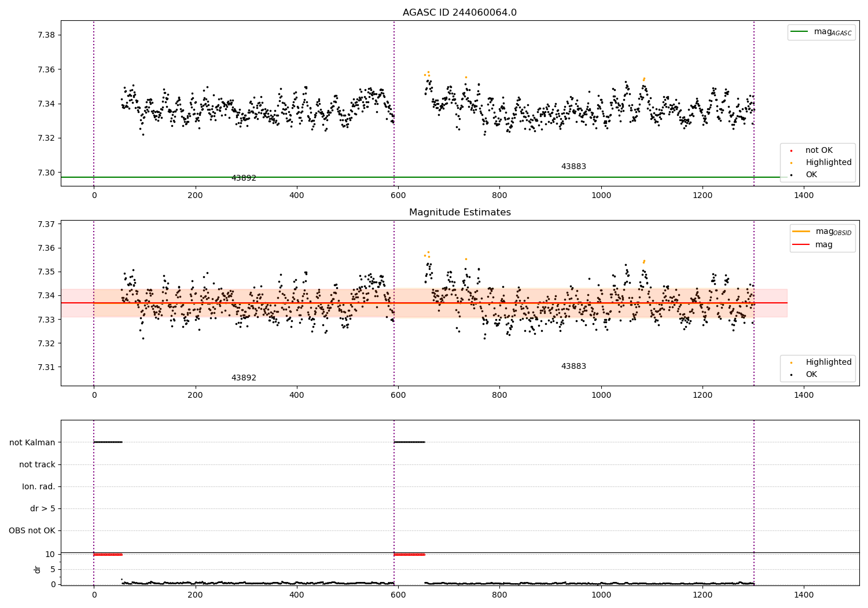Click the 7.35 y-axis tick label
This screenshot has width=868, height=608.
(45, 272)
